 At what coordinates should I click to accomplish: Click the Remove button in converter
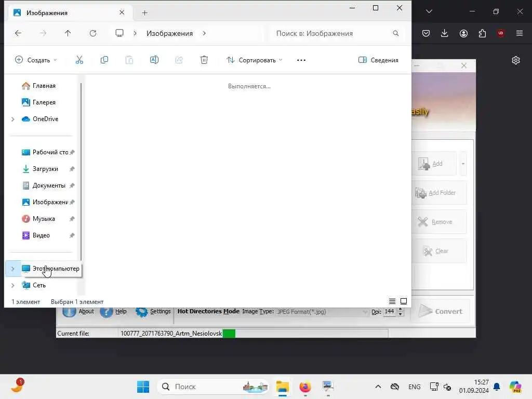[x=439, y=222]
